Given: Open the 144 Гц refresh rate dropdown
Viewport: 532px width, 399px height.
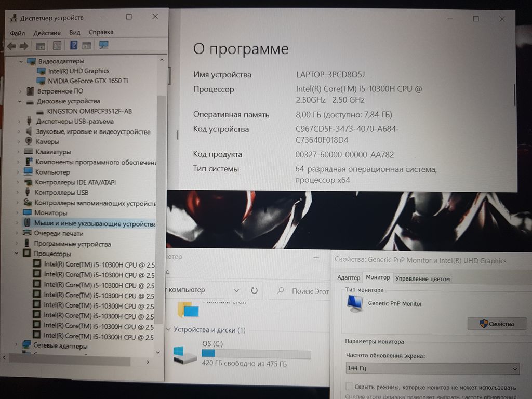Looking at the screenshot, I should [x=432, y=369].
